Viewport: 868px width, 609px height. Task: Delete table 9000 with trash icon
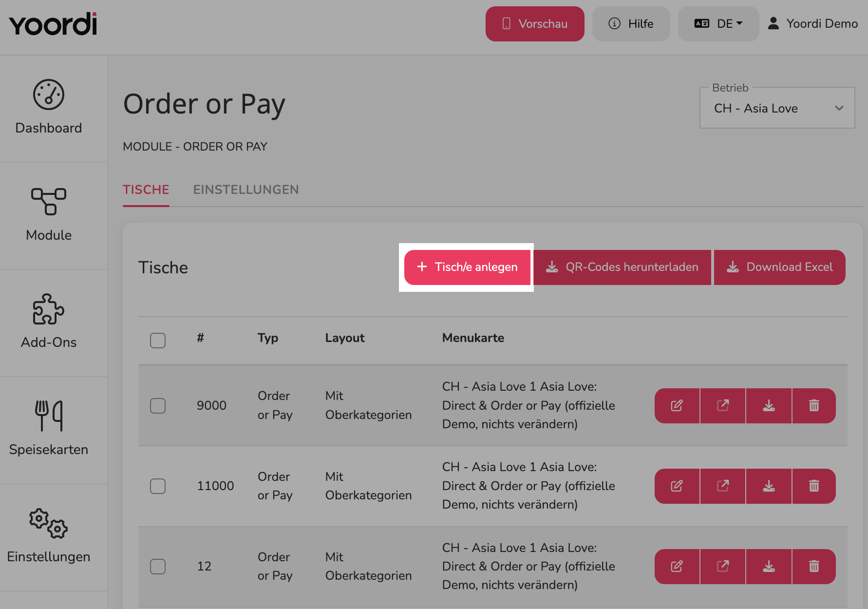click(x=814, y=406)
